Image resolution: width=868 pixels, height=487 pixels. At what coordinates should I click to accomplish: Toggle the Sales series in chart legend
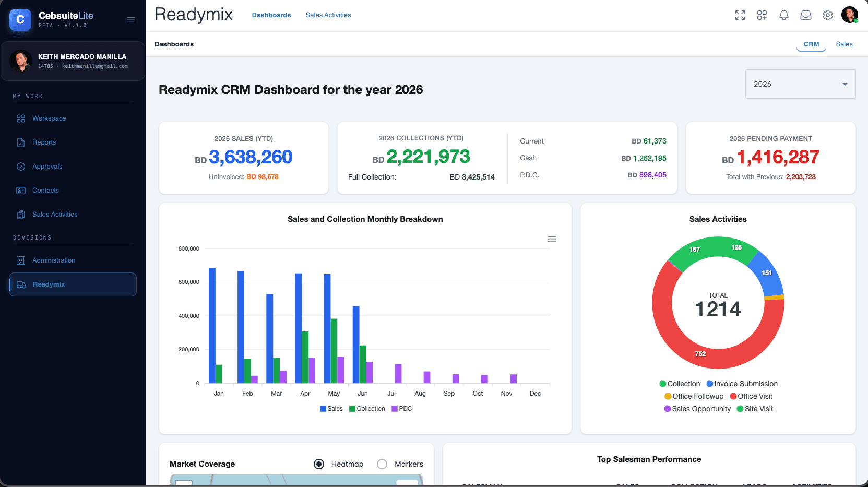pyautogui.click(x=331, y=409)
